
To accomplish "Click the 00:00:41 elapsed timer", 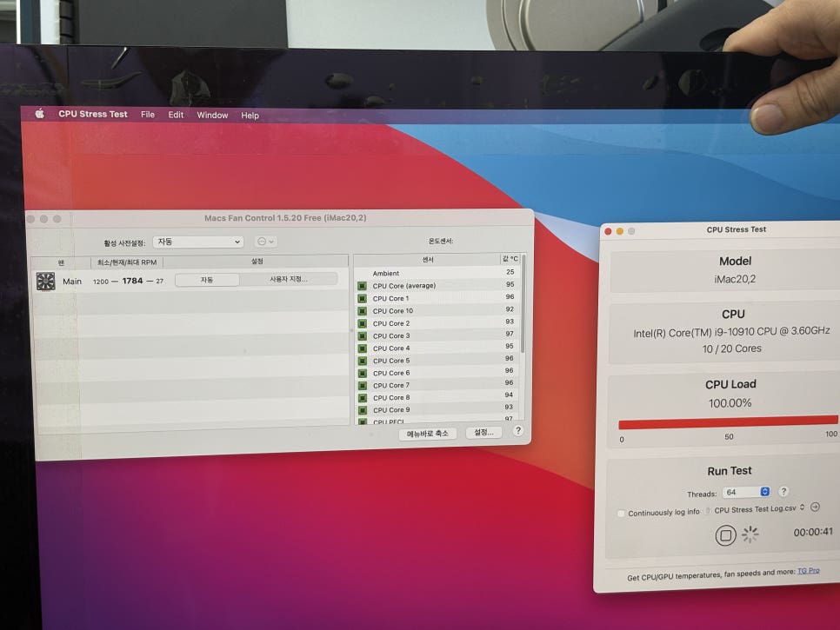I will pyautogui.click(x=813, y=532).
